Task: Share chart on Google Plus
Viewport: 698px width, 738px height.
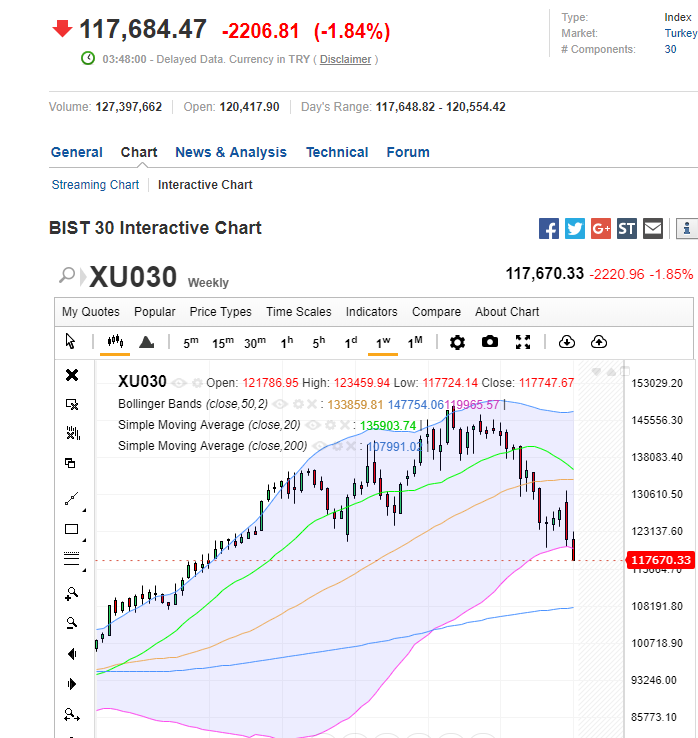Action: 601,229
